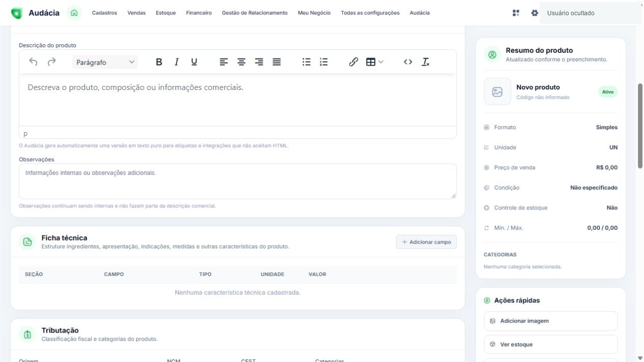Image resolution: width=644 pixels, height=362 pixels.
Task: Open the Meu Negócio menu
Action: point(314,13)
